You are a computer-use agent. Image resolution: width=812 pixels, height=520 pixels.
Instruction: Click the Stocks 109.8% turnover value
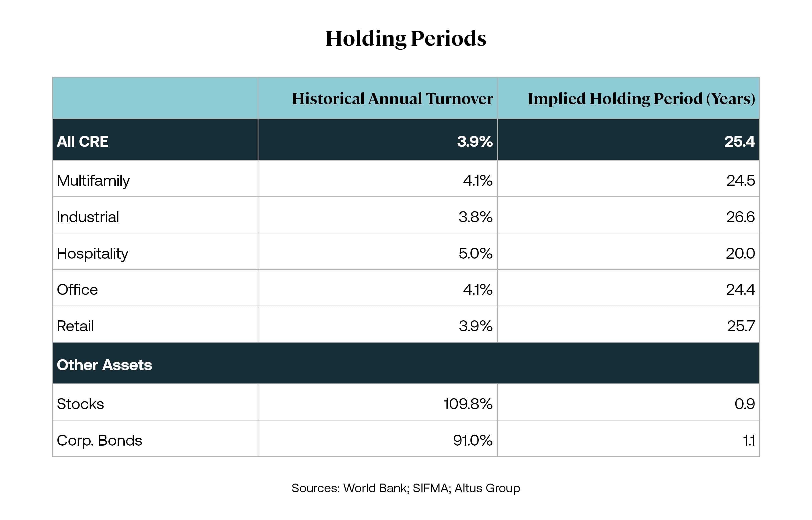click(x=468, y=404)
